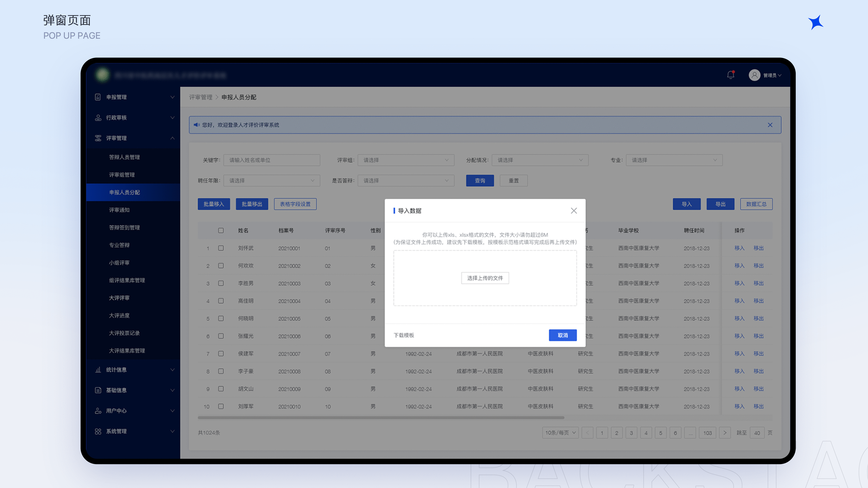Click the 统计信息 bar chart icon
This screenshot has width=868, height=488.
pos(98,369)
